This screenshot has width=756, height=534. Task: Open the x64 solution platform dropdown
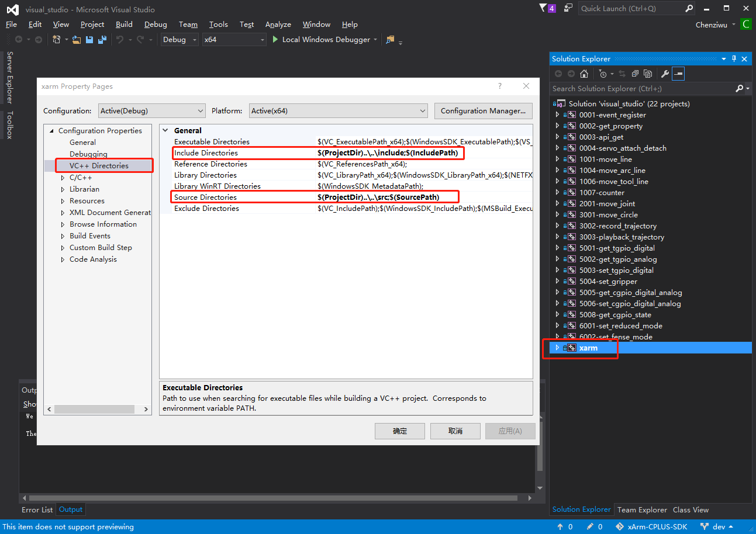pos(234,40)
